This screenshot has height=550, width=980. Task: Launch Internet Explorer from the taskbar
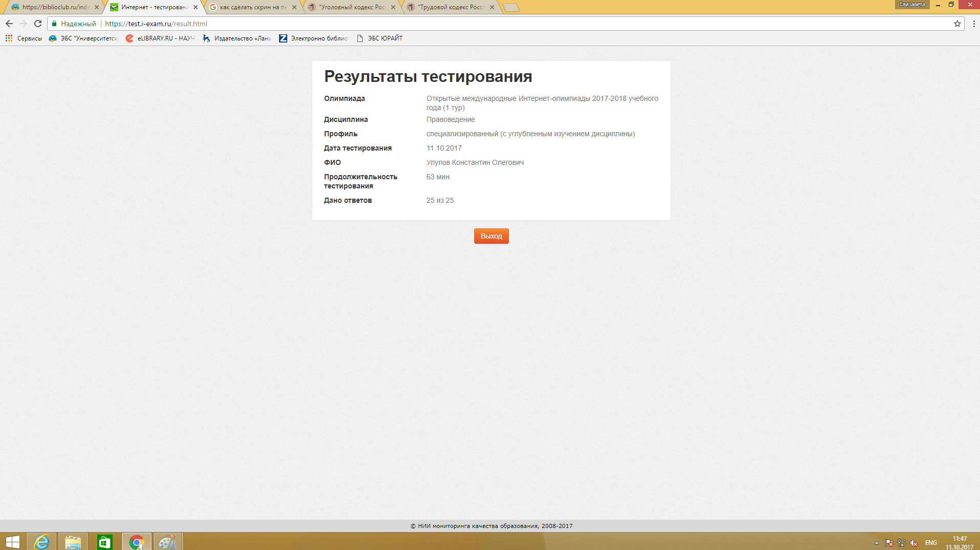pyautogui.click(x=41, y=541)
